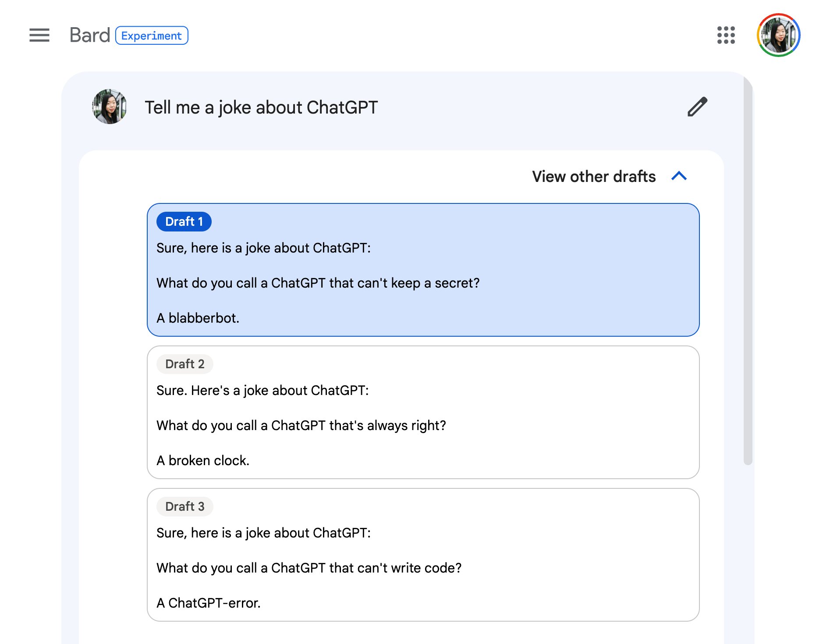816x644 pixels.
Task: Click the View other drafts label
Action: 594,176
